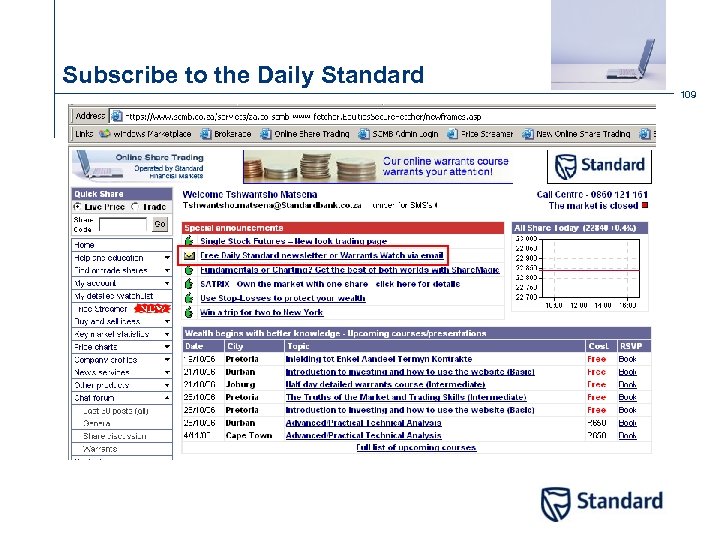This screenshot has width=720, height=540.
Task: Open My detailed watchlist menu item
Action: pyautogui.click(x=122, y=296)
